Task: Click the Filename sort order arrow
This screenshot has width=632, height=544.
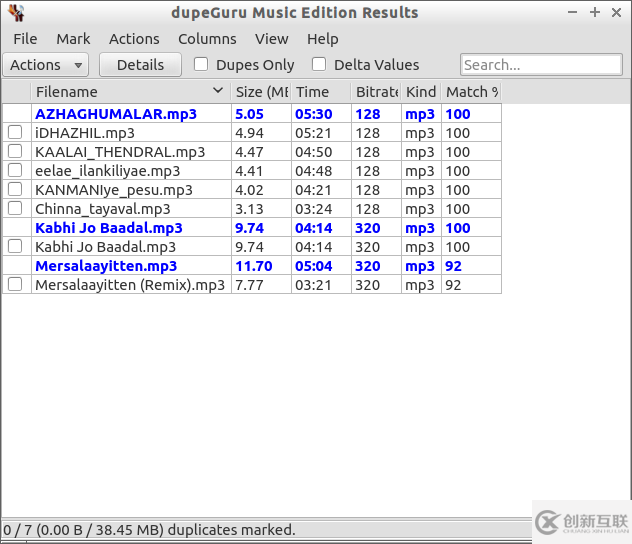Action: [x=218, y=91]
